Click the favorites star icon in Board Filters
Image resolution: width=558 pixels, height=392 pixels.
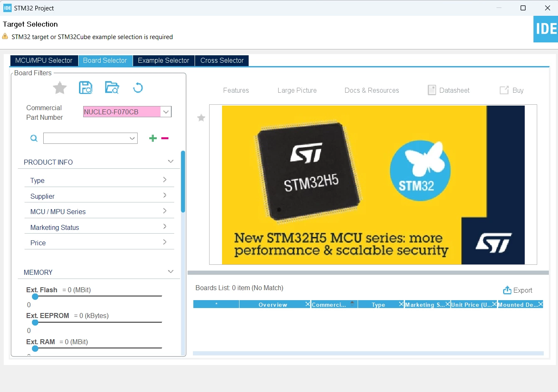[60, 88]
